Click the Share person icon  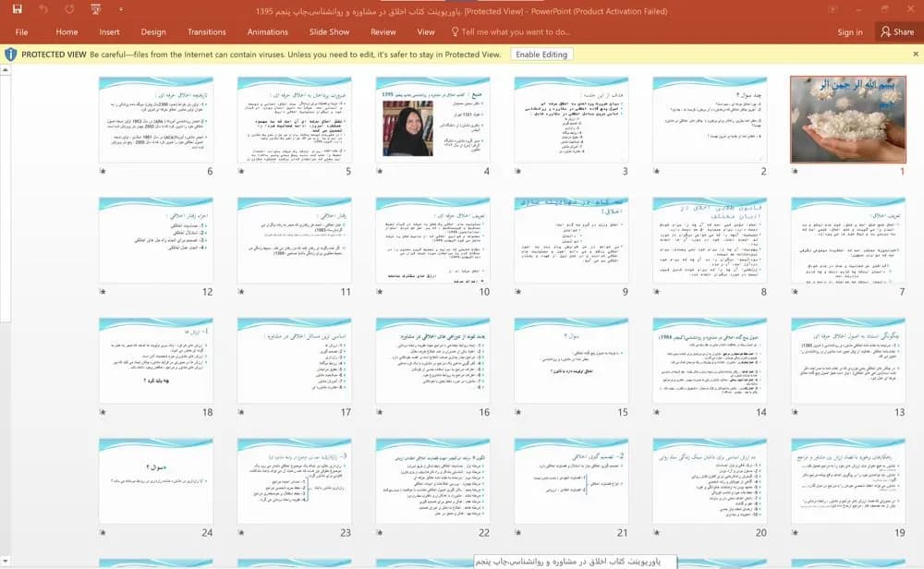pyautogui.click(x=886, y=31)
